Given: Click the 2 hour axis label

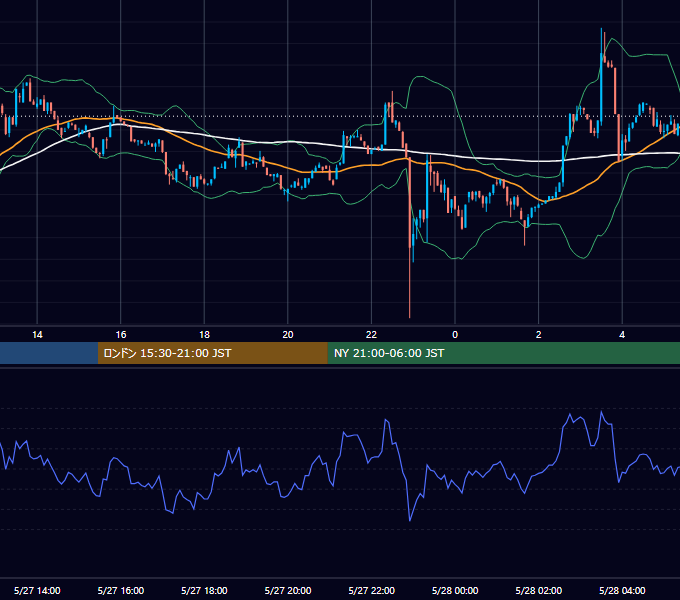Looking at the screenshot, I should [x=539, y=335].
